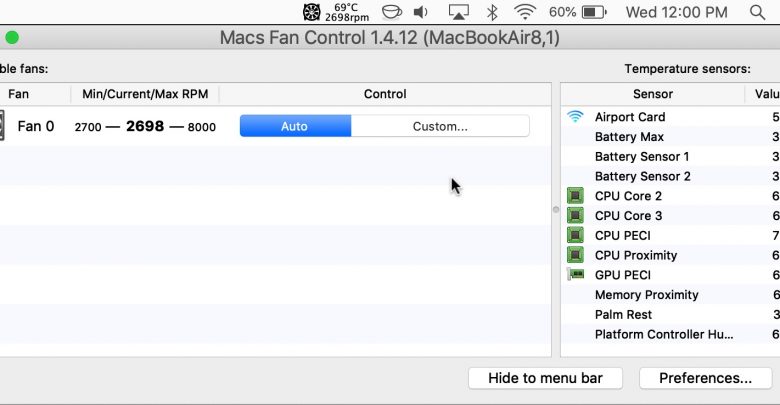The width and height of the screenshot is (780, 405).
Task: Open the AirPlay display menu bar icon
Action: [x=458, y=12]
